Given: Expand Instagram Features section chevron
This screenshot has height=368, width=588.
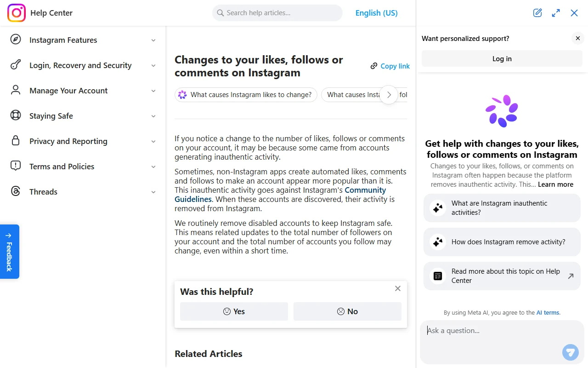Looking at the screenshot, I should 153,40.
